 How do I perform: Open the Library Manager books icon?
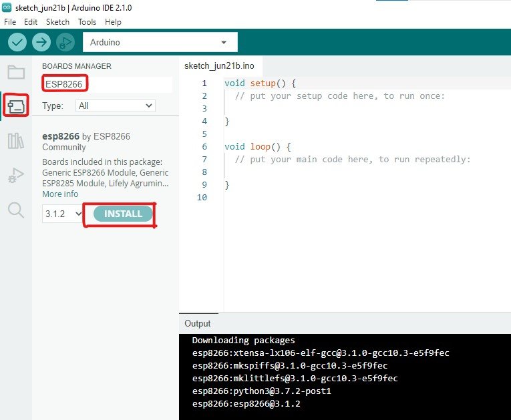pyautogui.click(x=16, y=141)
